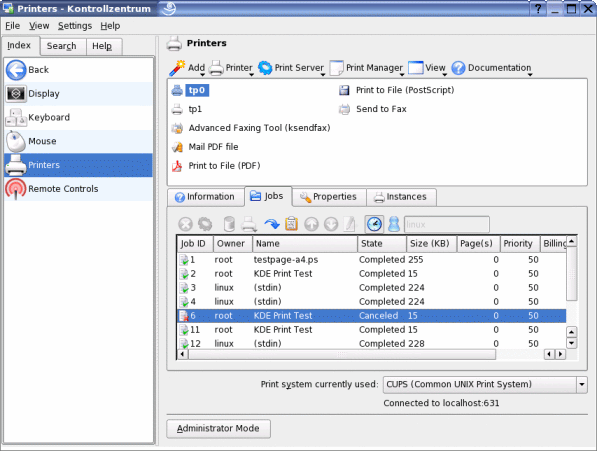Select job 2 KDE Print Test
Viewport: 597px width, 451px height.
[x=372, y=274]
